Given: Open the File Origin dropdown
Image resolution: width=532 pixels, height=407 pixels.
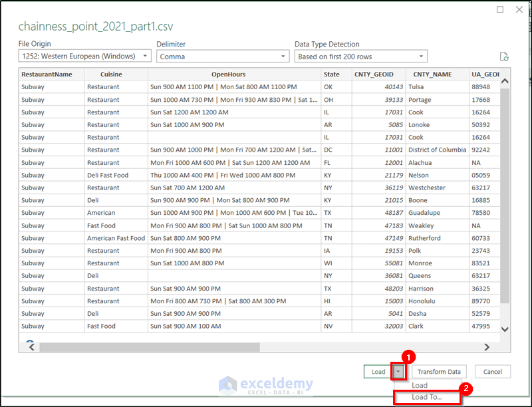Looking at the screenshot, I should point(85,56).
